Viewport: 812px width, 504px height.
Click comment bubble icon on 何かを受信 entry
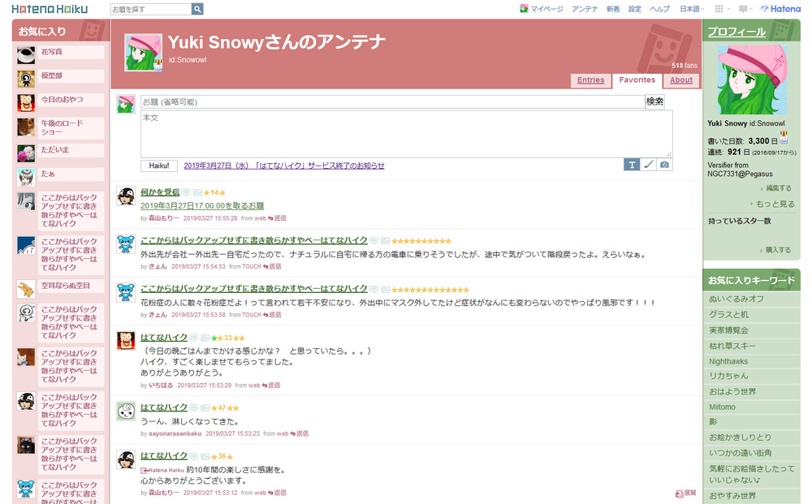[185, 192]
